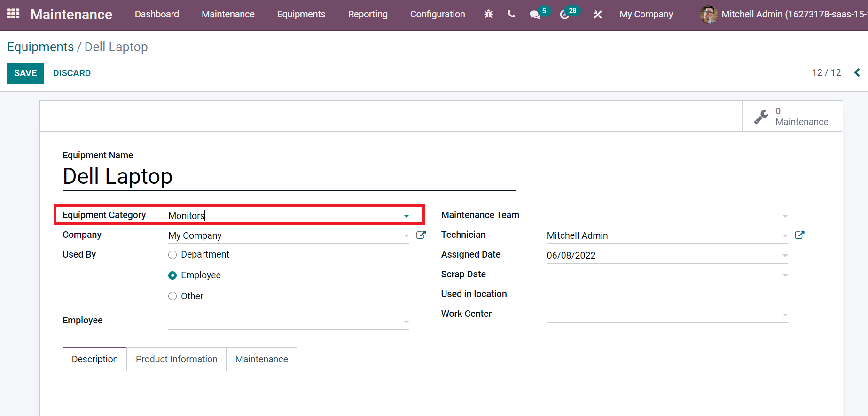
Task: Expand the Technician dropdown arrow
Action: pyautogui.click(x=785, y=236)
